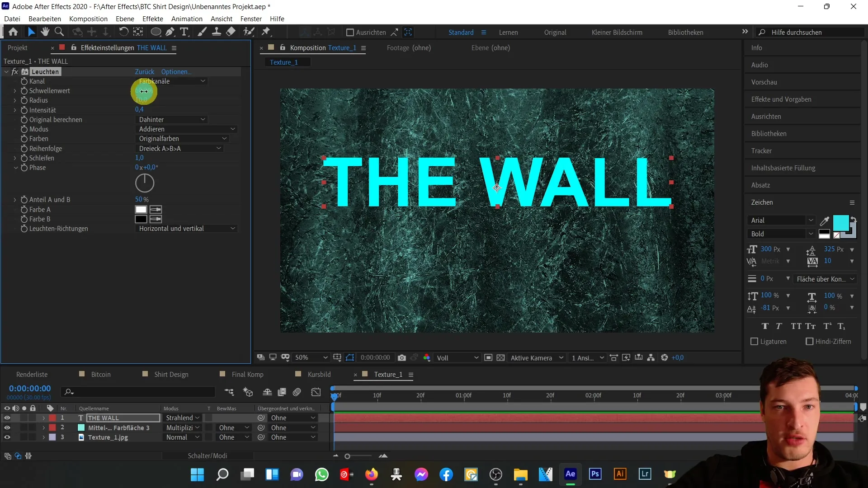
Task: Select the Zoom magnifier tool
Action: pyautogui.click(x=59, y=32)
